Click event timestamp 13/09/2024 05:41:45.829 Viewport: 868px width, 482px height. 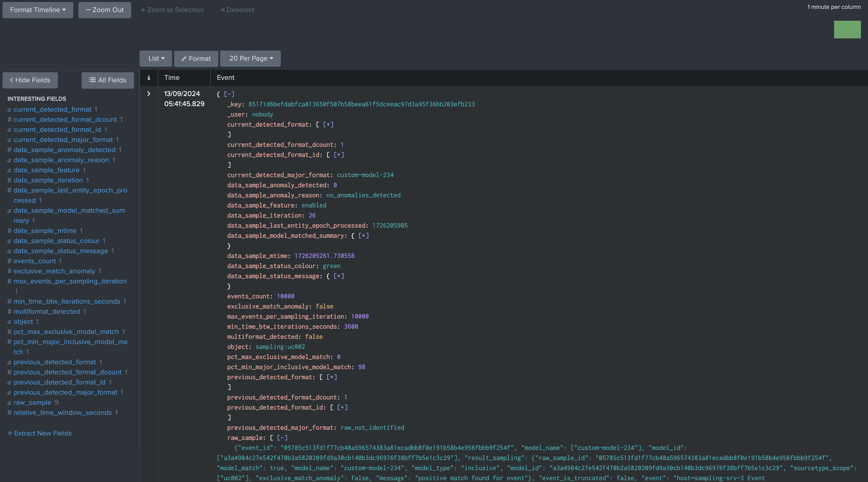click(x=184, y=99)
